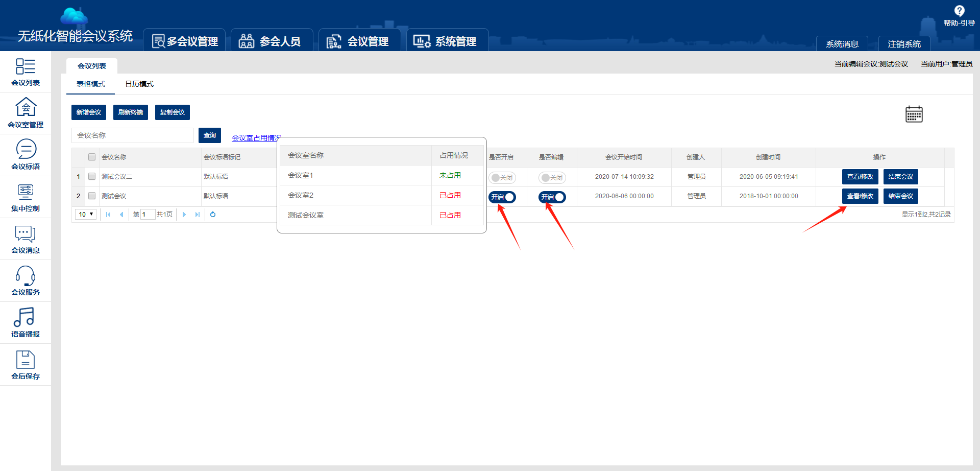Screen dimensions: 980x471
Task: Open the 系统管理 top menu
Action: click(x=447, y=41)
